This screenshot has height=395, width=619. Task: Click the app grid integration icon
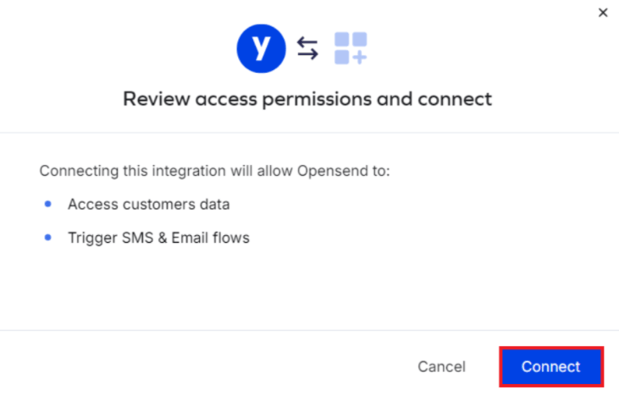351,48
